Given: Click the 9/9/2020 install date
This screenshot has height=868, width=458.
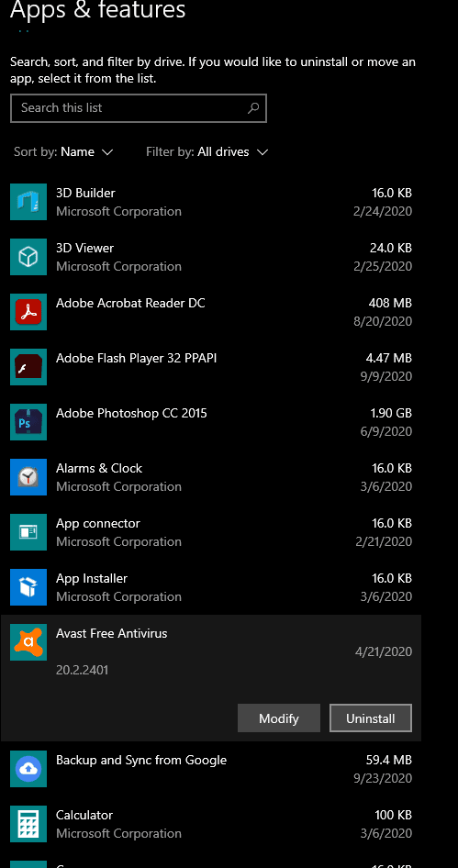Looking at the screenshot, I should (x=386, y=376).
